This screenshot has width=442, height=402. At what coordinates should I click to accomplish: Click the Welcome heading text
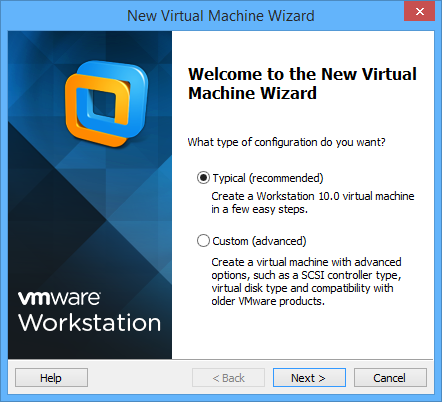point(302,83)
